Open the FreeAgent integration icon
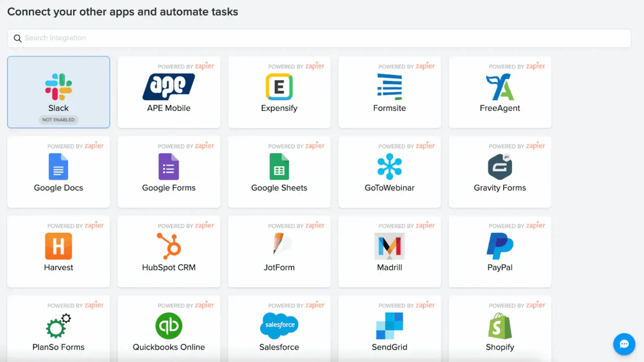 coord(500,87)
